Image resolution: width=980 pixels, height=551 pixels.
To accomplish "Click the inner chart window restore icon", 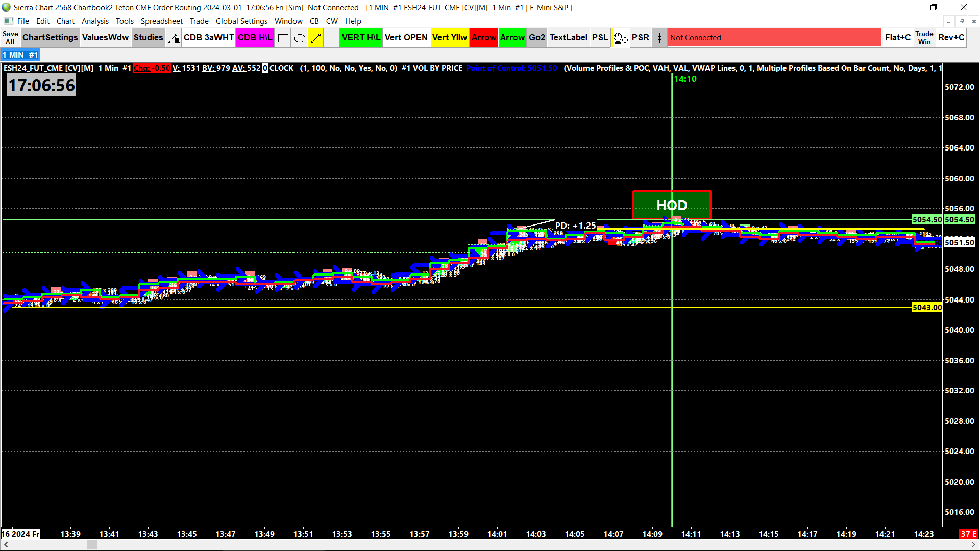I will (x=961, y=21).
